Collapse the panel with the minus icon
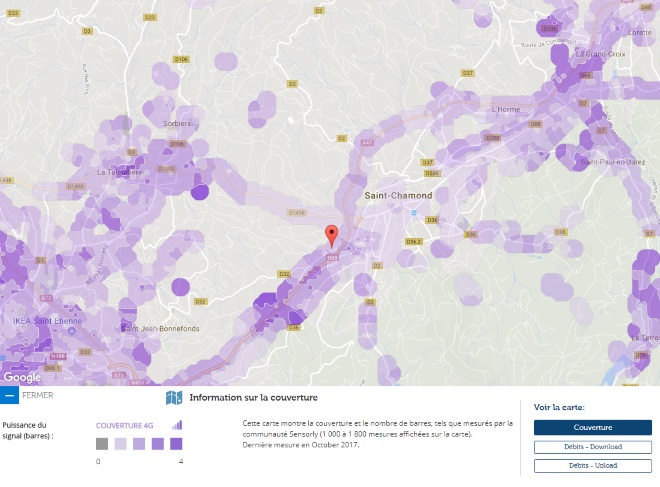The width and height of the screenshot is (660, 487). click(x=9, y=396)
